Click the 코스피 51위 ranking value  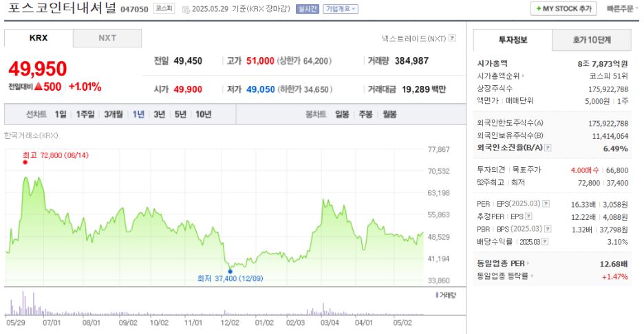click(609, 76)
